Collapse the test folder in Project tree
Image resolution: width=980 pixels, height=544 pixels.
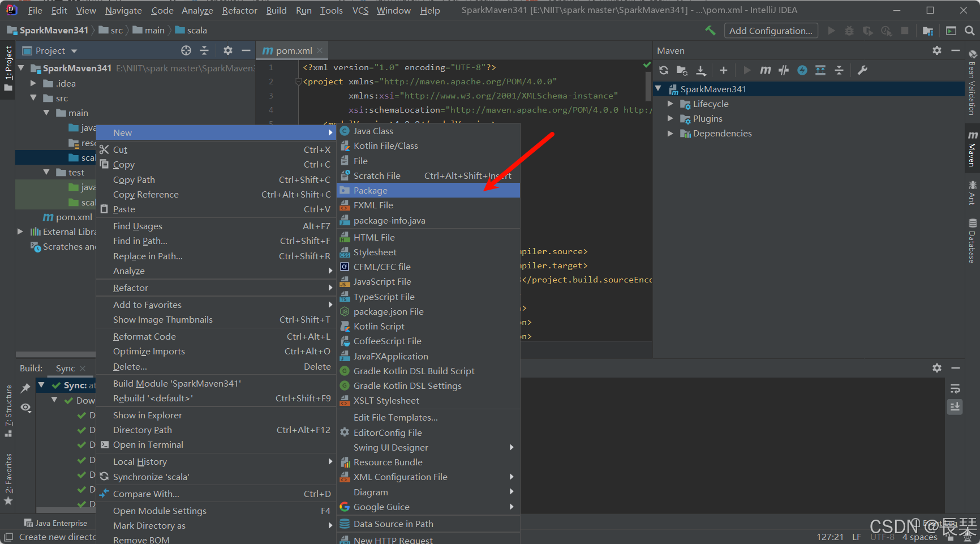click(46, 172)
